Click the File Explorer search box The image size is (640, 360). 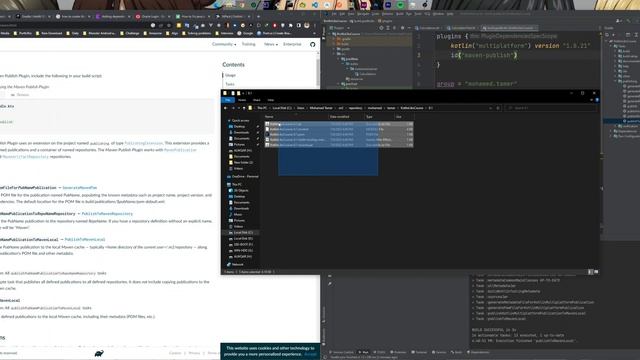coord(551,108)
